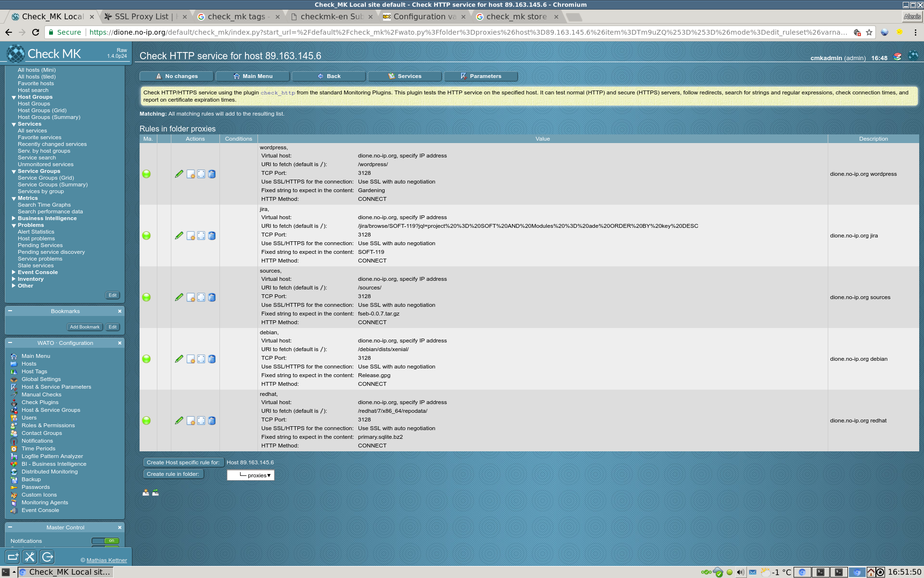Bookmark this page with the star icon
This screenshot has width=924, height=578.
pos(869,32)
